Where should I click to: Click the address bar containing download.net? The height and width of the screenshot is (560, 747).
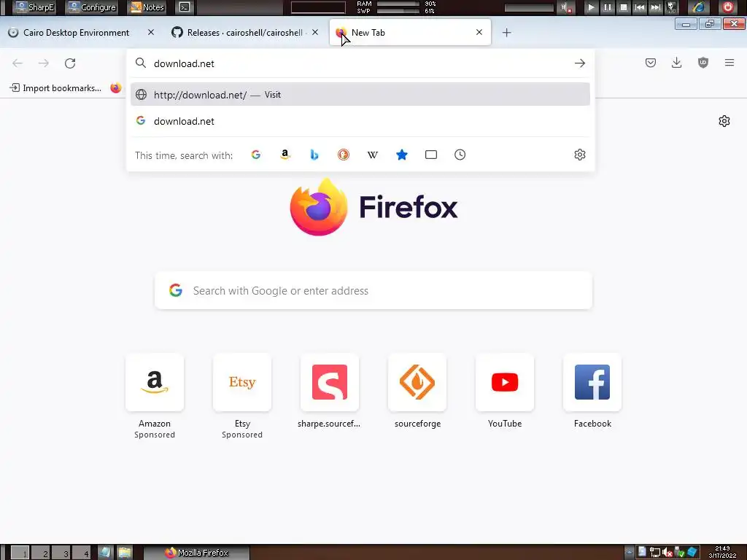click(x=360, y=63)
